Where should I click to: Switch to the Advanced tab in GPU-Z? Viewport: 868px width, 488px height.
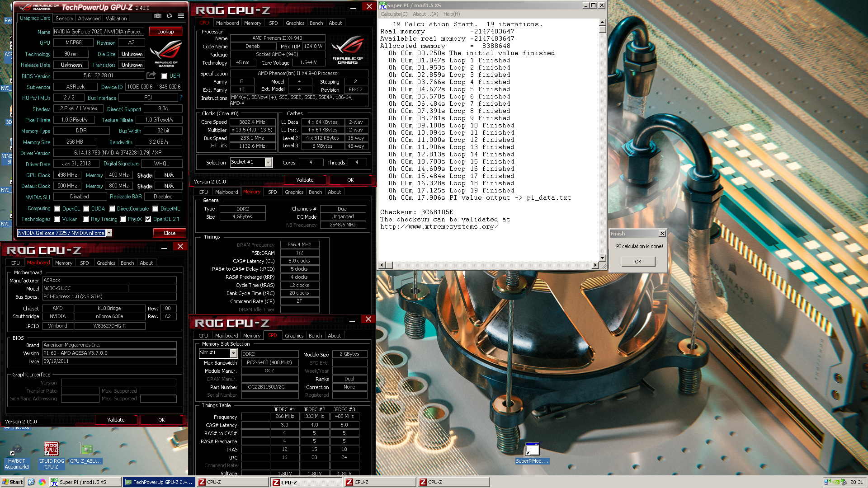[x=89, y=19]
